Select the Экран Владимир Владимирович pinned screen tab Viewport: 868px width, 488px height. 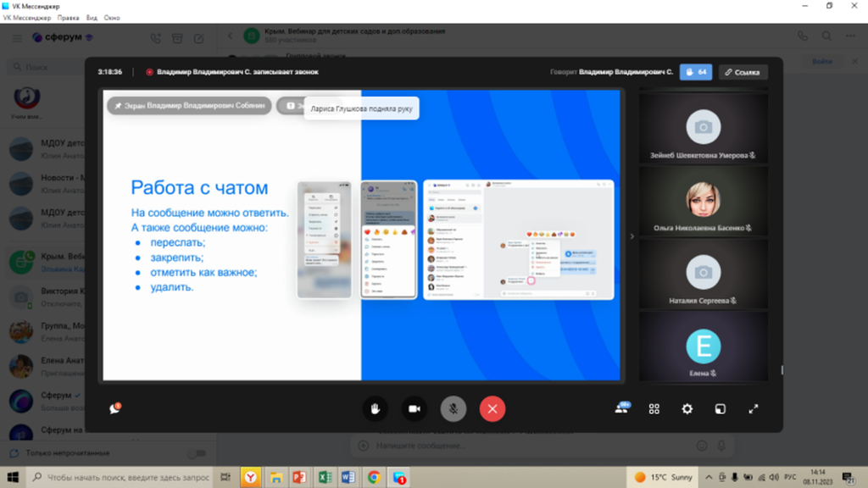pos(189,106)
